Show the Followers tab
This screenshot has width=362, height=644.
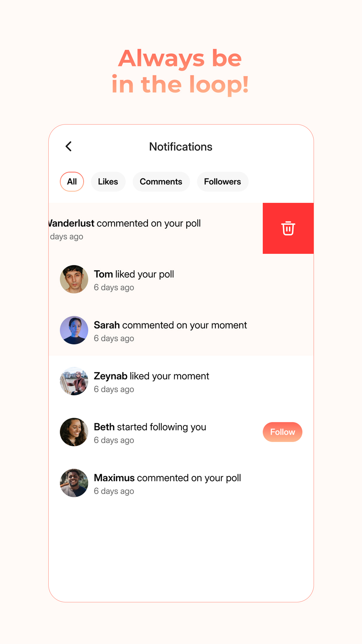tap(222, 182)
